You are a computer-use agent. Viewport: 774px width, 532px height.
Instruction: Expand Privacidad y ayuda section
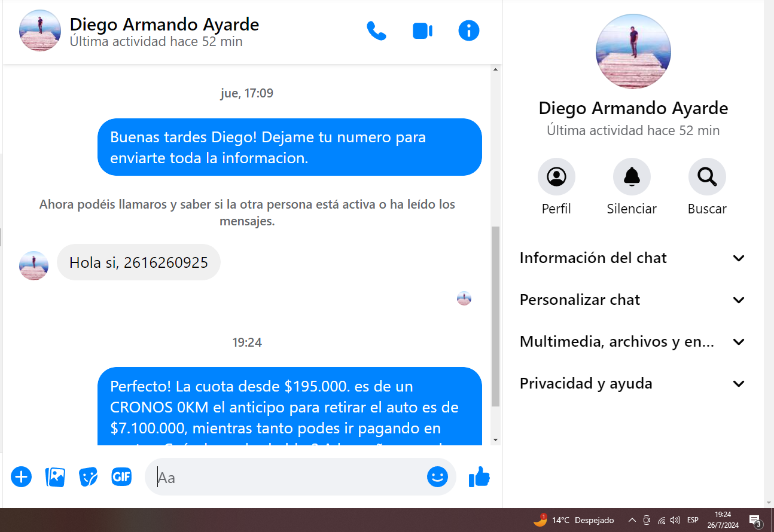click(633, 384)
